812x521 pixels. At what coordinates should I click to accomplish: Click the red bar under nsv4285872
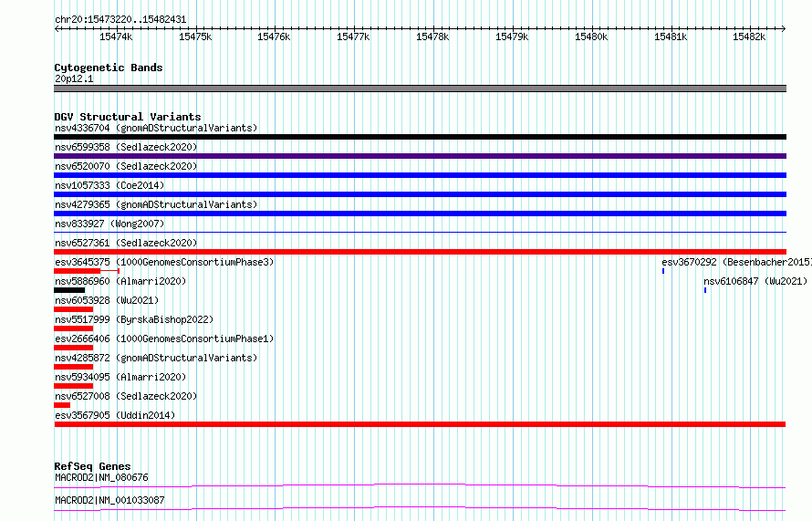click(x=74, y=367)
